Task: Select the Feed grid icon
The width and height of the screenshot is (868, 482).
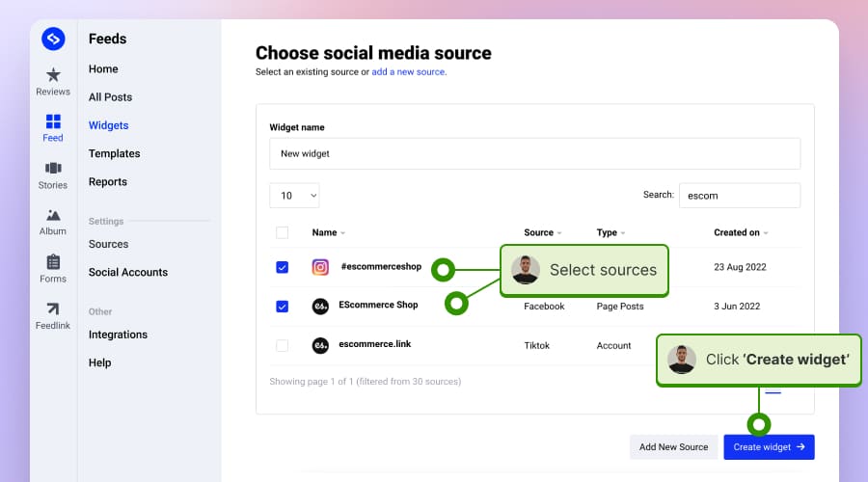Action: click(53, 121)
